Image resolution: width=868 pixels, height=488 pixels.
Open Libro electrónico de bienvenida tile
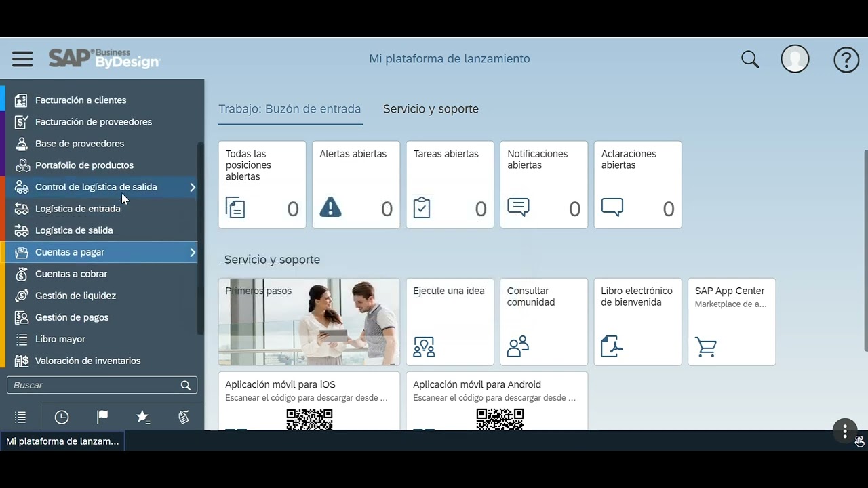tap(638, 322)
